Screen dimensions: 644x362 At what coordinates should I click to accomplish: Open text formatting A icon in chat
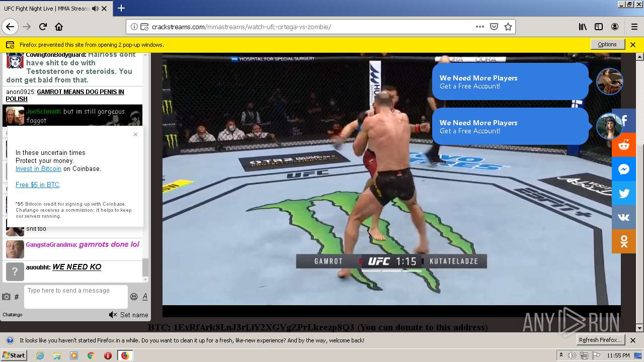[x=145, y=297]
